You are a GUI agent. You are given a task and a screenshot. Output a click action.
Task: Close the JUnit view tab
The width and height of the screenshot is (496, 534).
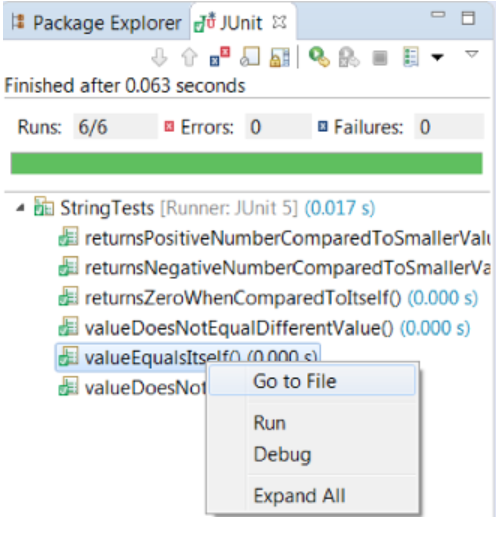279,22
